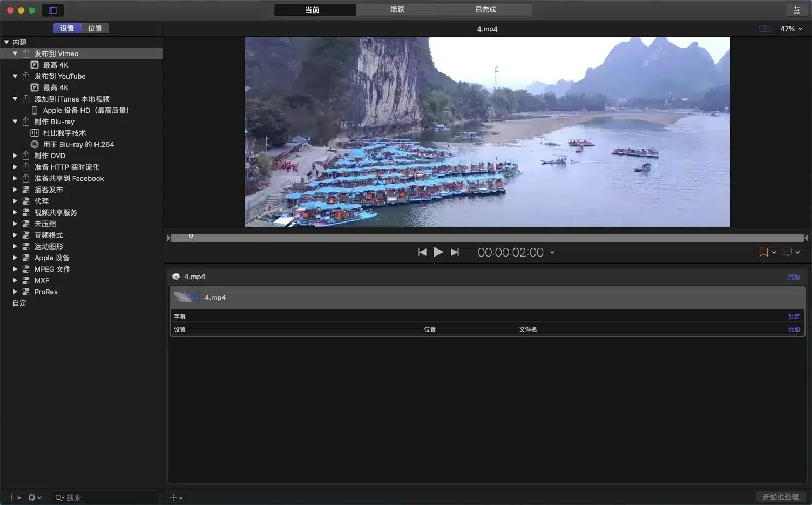Click 开始批处理 button

tap(780, 497)
